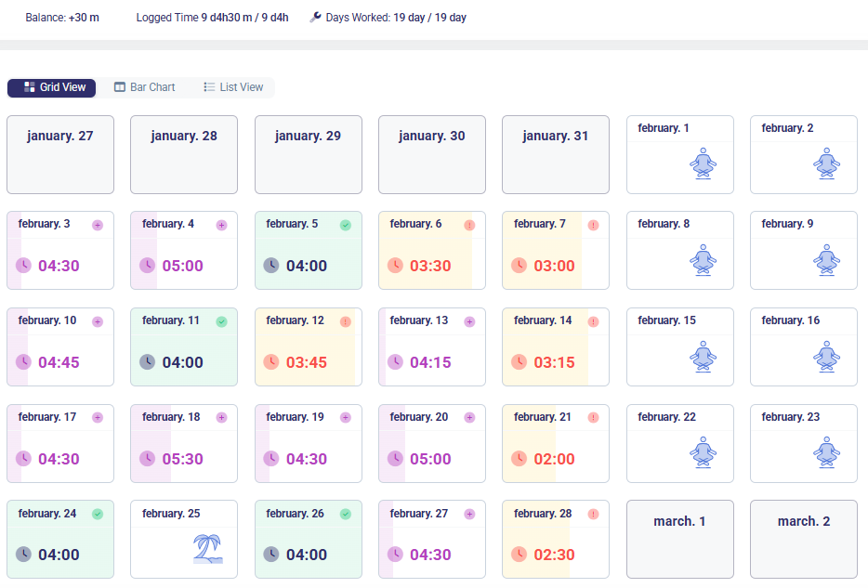This screenshot has width=868, height=588.
Task: Click the green checkmark on February 5
Action: (x=346, y=225)
